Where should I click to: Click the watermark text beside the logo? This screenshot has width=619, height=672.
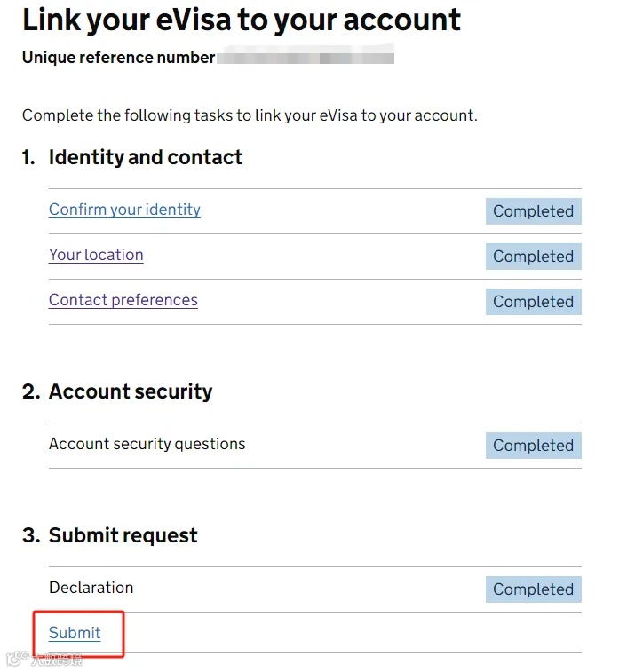coord(56,660)
